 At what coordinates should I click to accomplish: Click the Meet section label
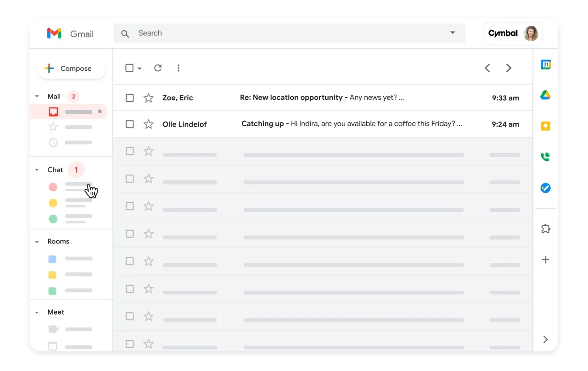pyautogui.click(x=55, y=312)
